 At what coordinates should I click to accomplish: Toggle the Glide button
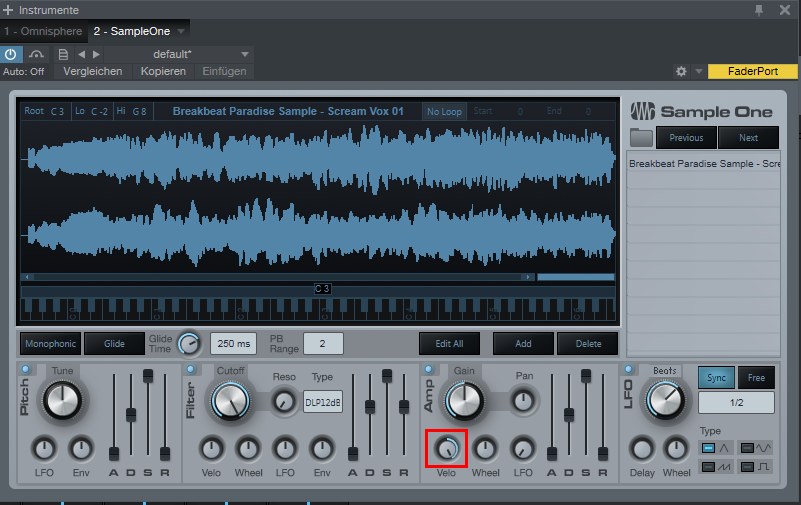[114, 344]
